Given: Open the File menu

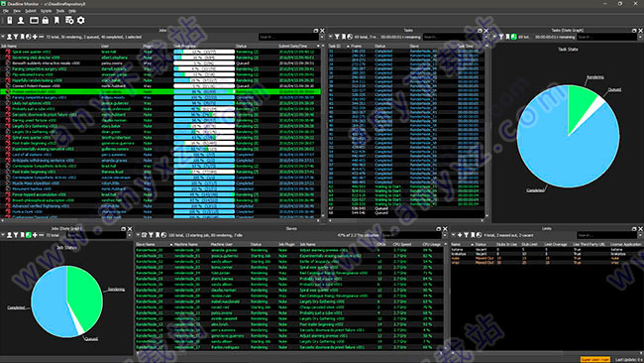Looking at the screenshot, I should (6, 11).
